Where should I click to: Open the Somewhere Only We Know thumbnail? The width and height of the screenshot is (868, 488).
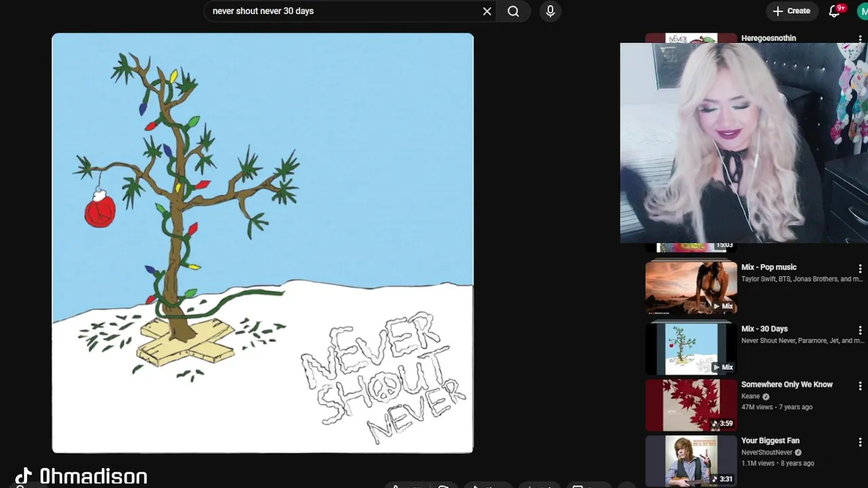click(x=691, y=405)
